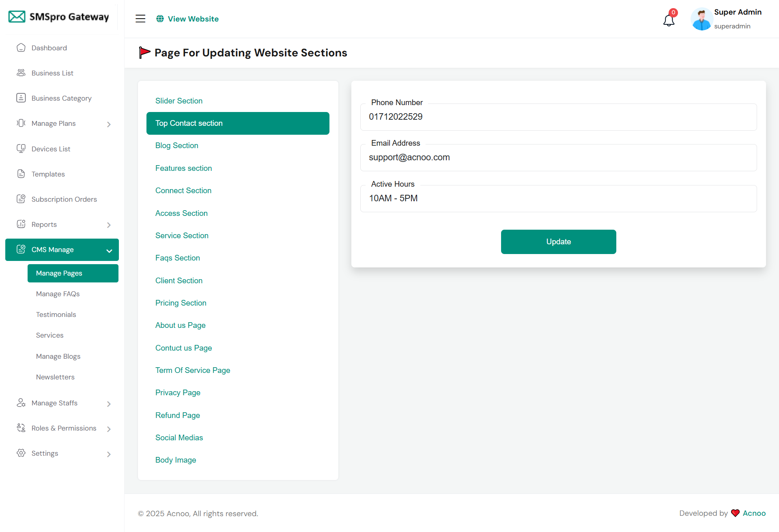Image resolution: width=779 pixels, height=532 pixels.
Task: Click the hamburger menu toggle icon
Action: pyautogui.click(x=140, y=19)
